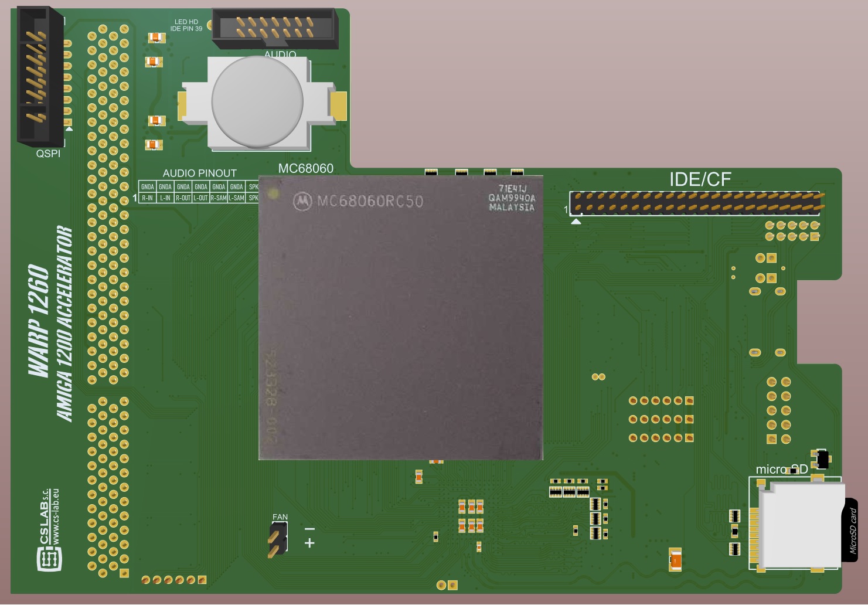Select the two-pin FAN header
Viewport: 868px width, 605px height.
tap(278, 538)
